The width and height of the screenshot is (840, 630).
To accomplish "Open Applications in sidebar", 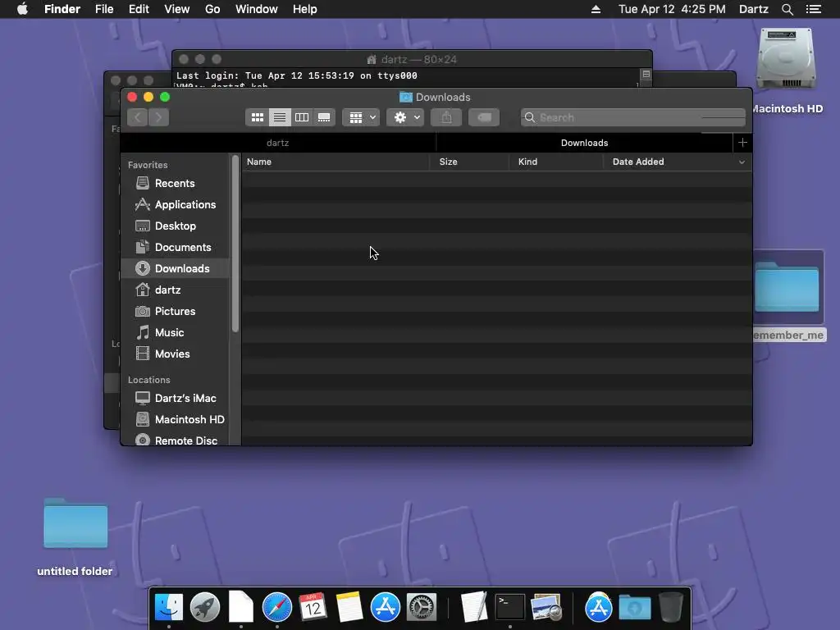I will [175, 204].
